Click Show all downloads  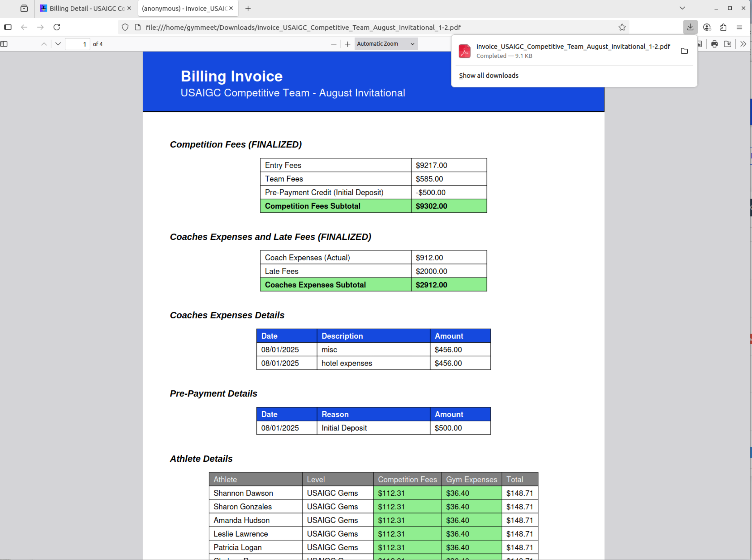(488, 75)
